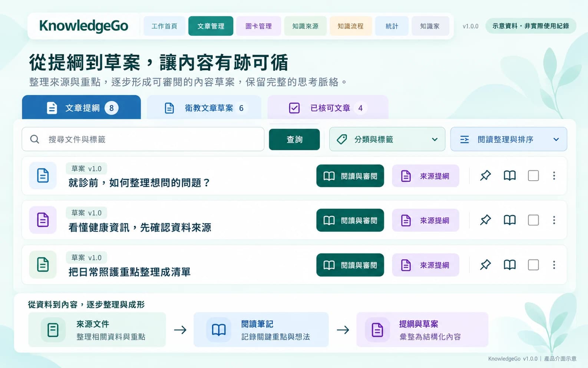
Task: Click the 來源文件 step icon
Action: [53, 330]
